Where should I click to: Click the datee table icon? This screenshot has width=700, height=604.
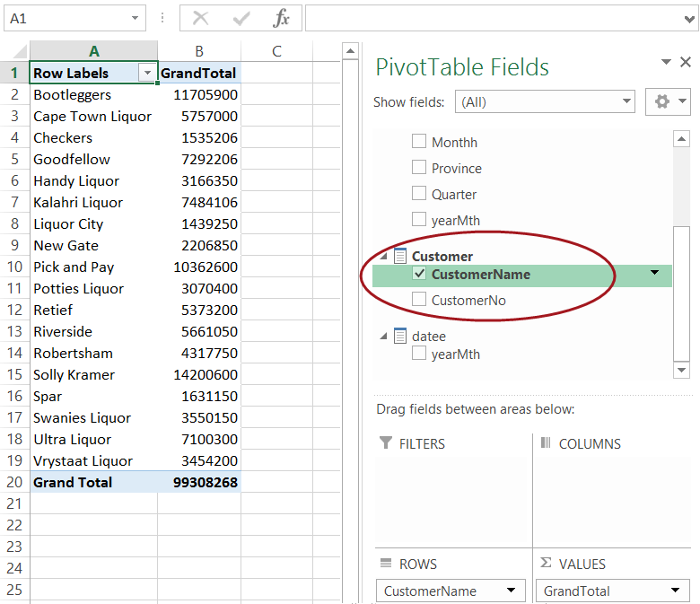(x=400, y=336)
